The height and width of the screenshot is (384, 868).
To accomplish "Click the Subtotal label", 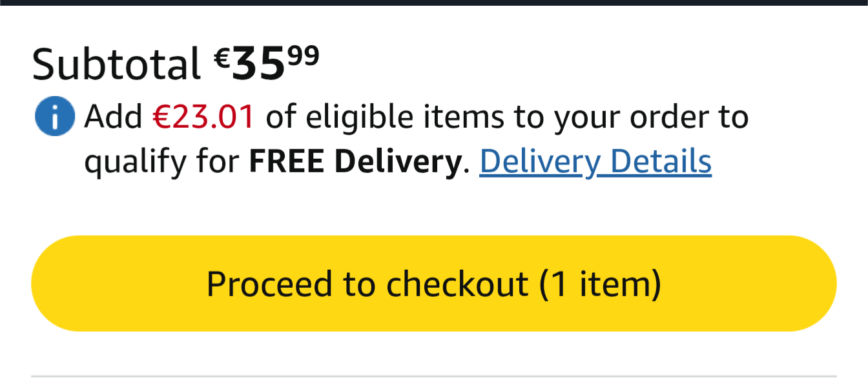I will click(x=116, y=64).
